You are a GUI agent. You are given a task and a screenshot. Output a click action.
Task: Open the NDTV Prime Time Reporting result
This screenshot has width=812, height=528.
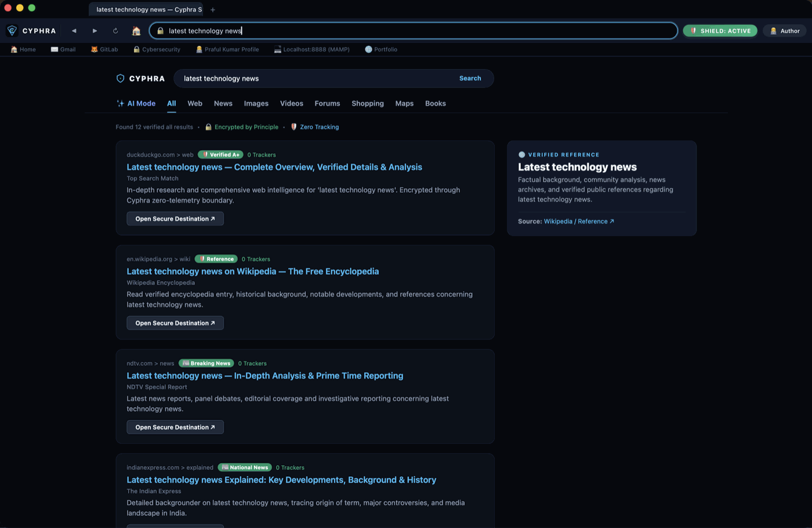point(265,376)
